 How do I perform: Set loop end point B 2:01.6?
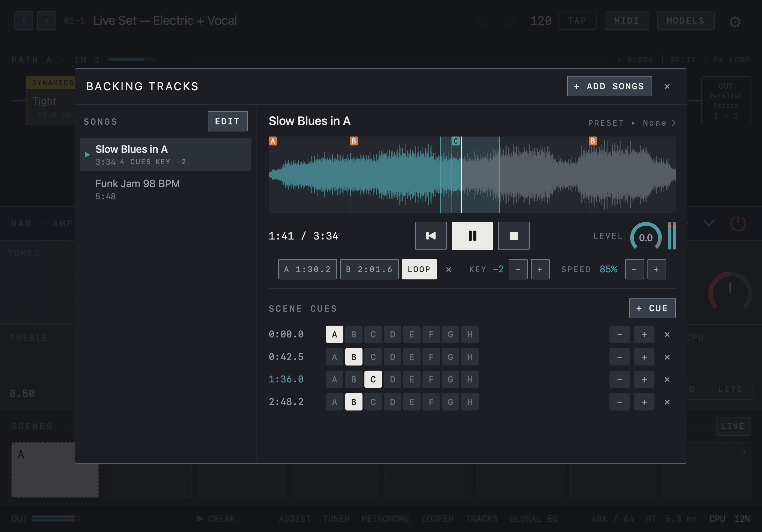(370, 269)
